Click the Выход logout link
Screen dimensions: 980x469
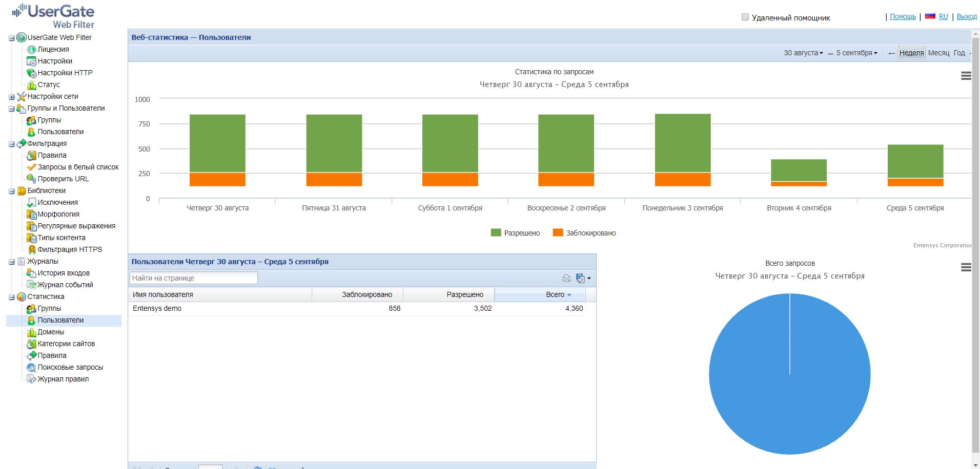click(x=966, y=16)
